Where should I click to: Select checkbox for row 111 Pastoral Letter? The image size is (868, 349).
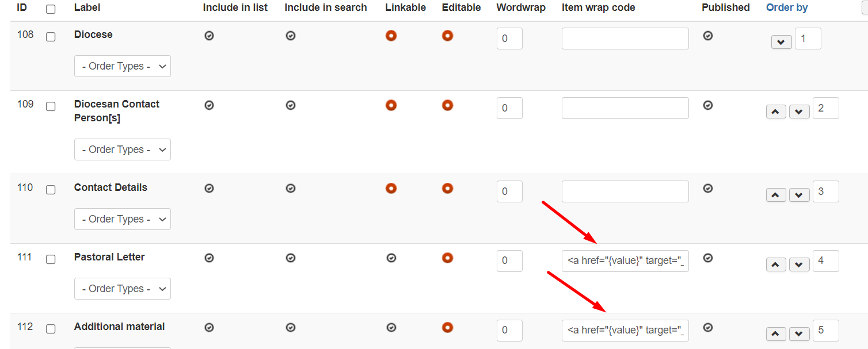[x=51, y=259]
